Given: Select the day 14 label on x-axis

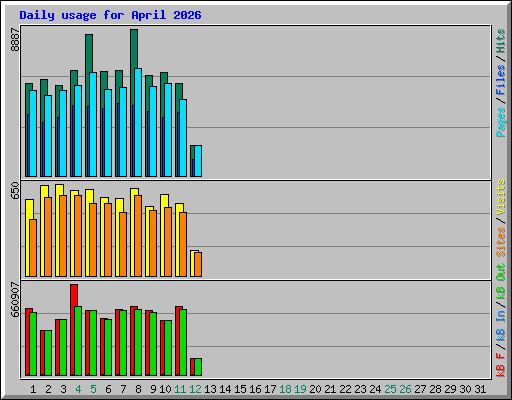Looking at the screenshot, I should tap(225, 389).
